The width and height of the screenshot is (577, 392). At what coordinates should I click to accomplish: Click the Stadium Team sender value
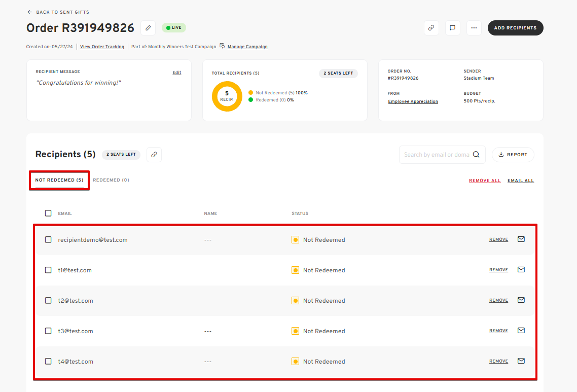point(479,78)
